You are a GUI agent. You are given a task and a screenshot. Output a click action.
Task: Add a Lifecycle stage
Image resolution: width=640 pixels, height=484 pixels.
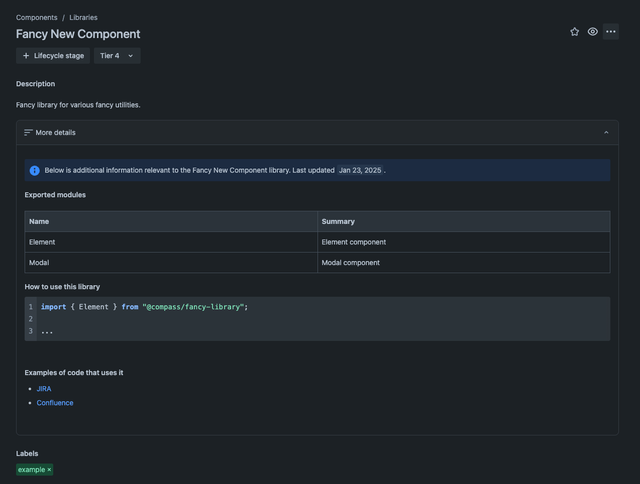(53, 56)
